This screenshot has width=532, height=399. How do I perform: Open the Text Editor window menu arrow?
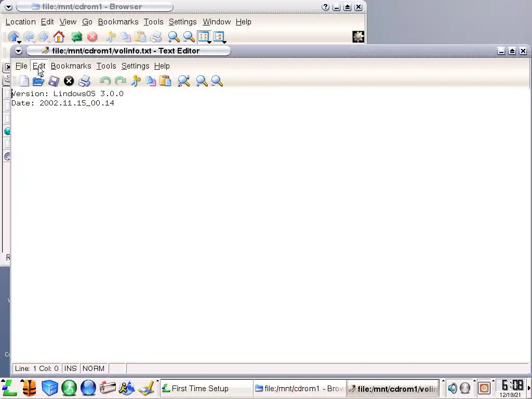18,51
